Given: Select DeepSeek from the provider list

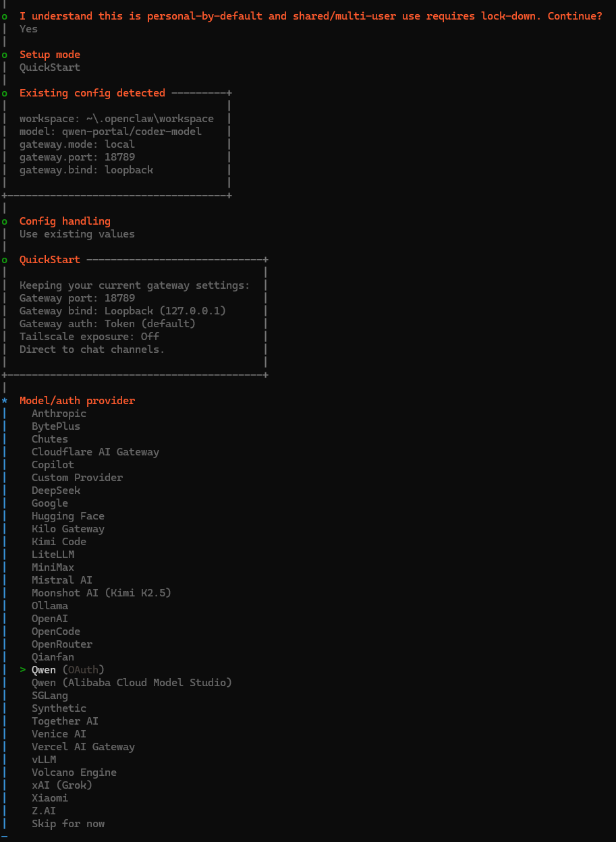Looking at the screenshot, I should 55,490.
